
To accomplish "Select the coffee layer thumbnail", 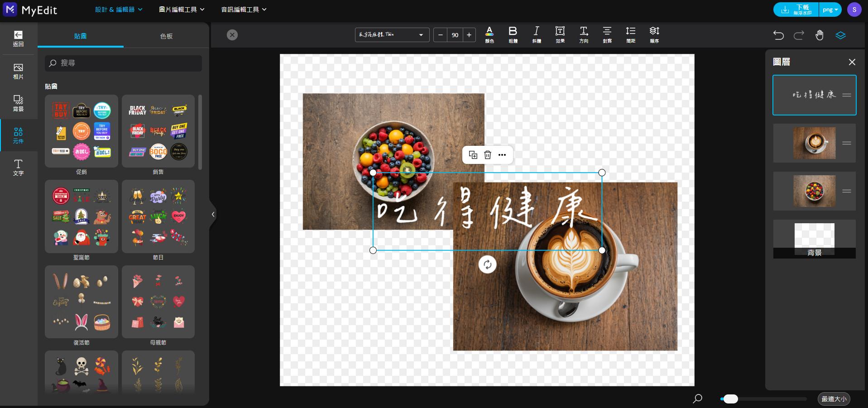I will coord(814,143).
